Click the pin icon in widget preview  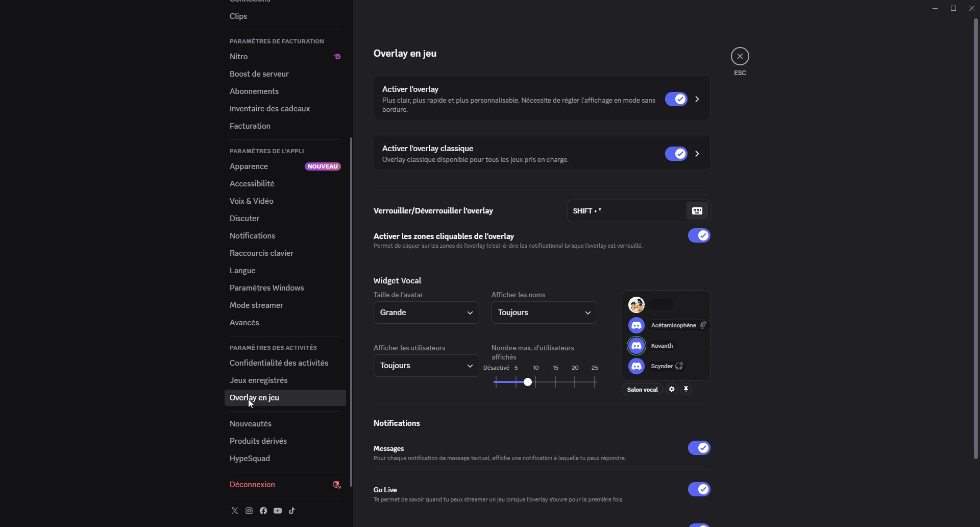(687, 389)
